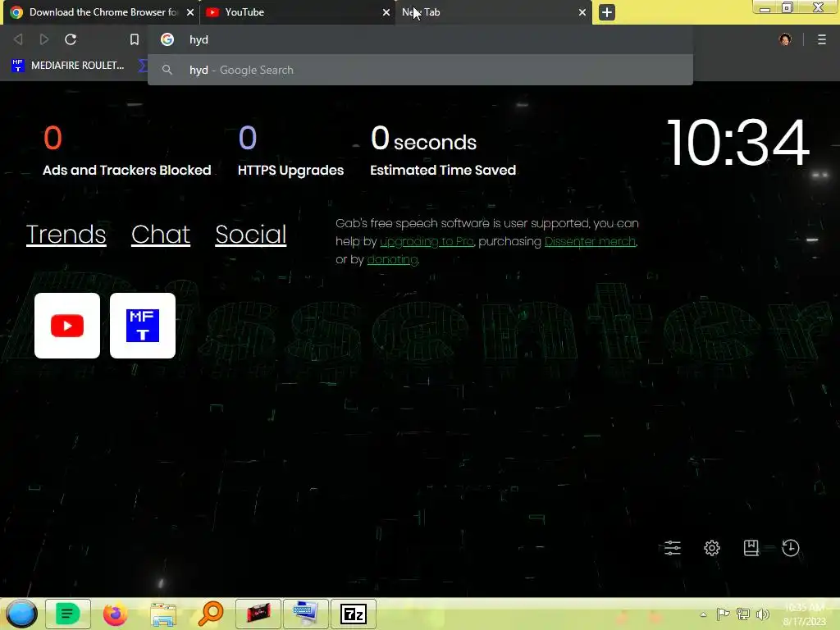Open the MEDIAFIRE ROULET... bookmark

[x=68, y=66]
